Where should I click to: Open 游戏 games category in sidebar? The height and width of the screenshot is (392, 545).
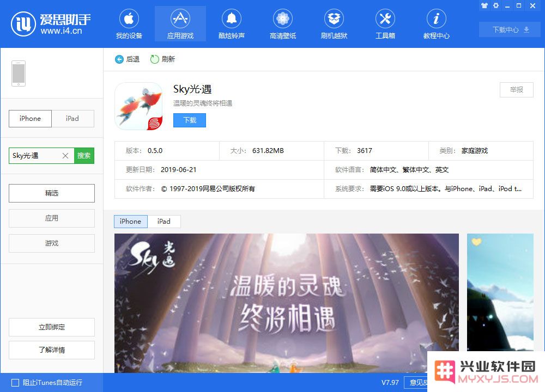pos(51,243)
